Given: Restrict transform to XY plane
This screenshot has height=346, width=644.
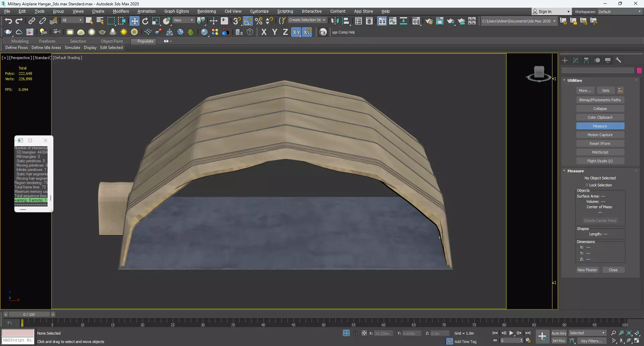Looking at the screenshot, I should click(x=296, y=32).
